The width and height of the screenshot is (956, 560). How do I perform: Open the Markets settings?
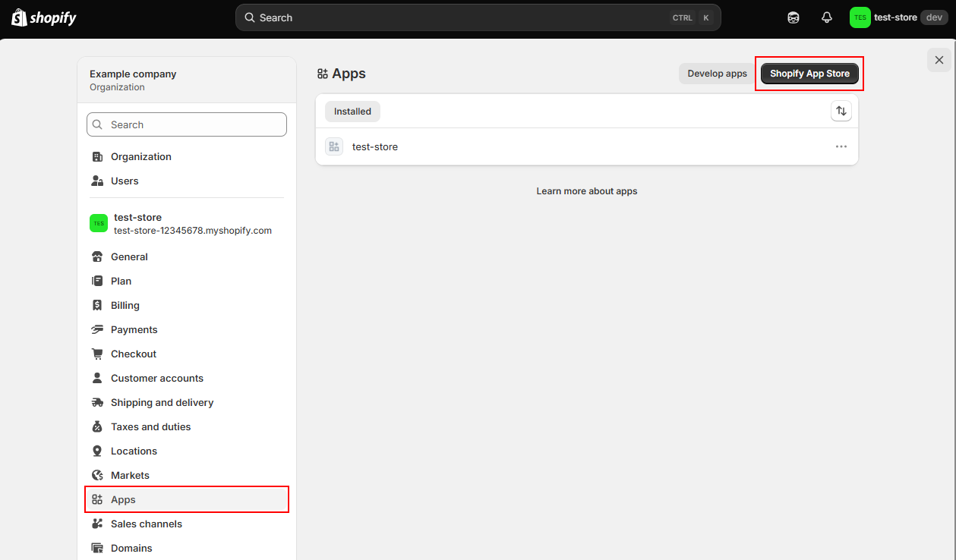[x=187, y=475]
